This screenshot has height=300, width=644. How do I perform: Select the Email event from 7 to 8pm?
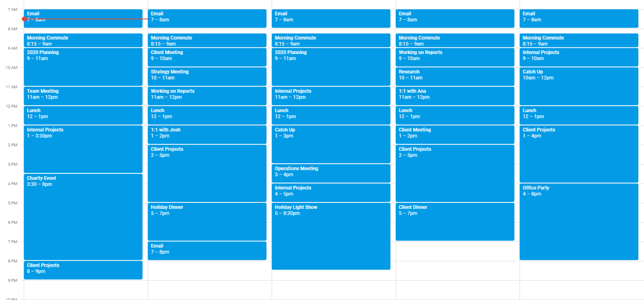point(207,250)
